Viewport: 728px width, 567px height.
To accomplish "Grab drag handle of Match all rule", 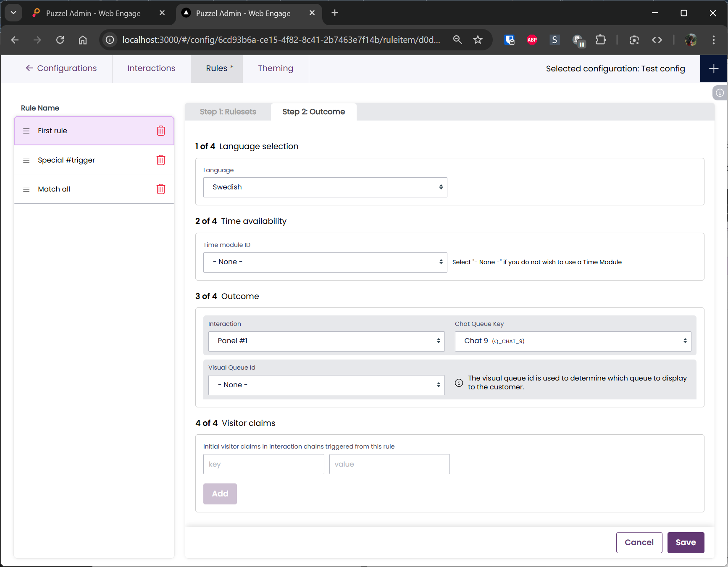I will point(26,189).
